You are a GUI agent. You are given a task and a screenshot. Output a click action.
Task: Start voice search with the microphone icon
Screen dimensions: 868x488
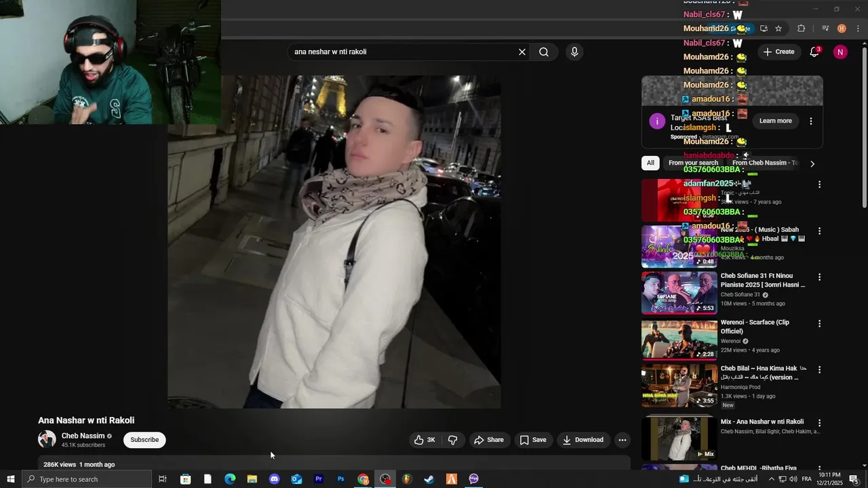pyautogui.click(x=574, y=52)
